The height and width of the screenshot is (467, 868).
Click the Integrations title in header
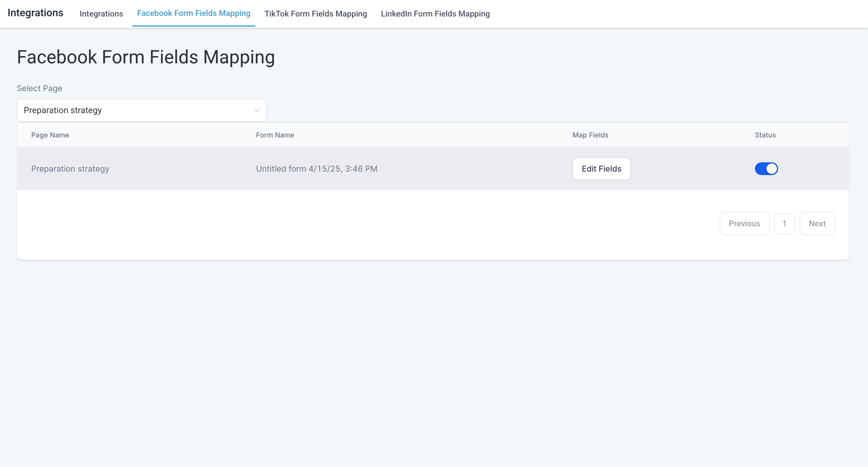(x=35, y=13)
